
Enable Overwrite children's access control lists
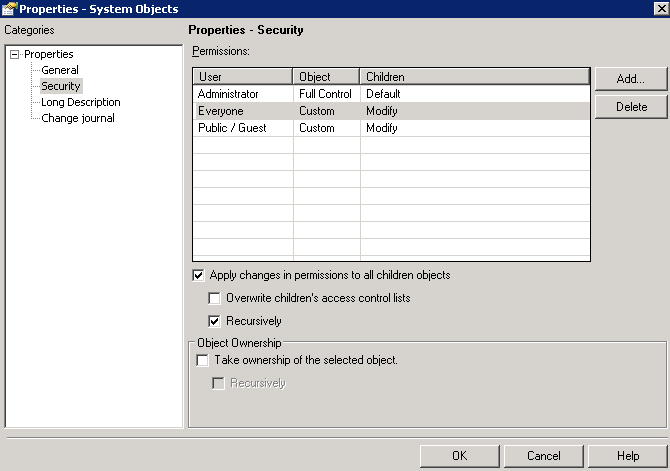[x=214, y=298]
